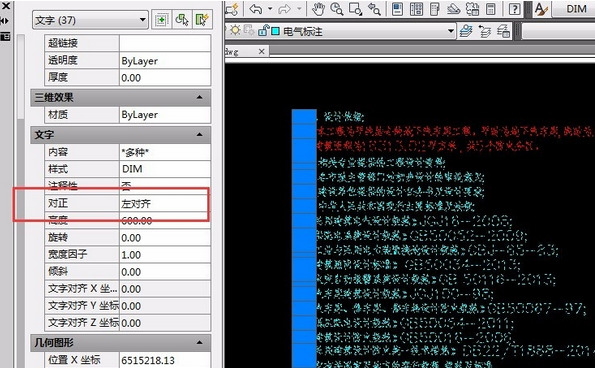Select the 厚度 property label
Viewport: 595px width, 368px height.
point(58,77)
